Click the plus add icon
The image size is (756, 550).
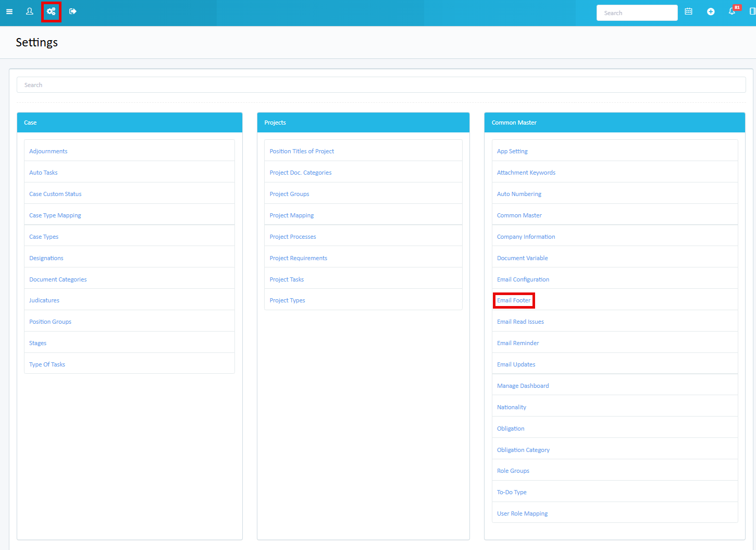tap(711, 11)
